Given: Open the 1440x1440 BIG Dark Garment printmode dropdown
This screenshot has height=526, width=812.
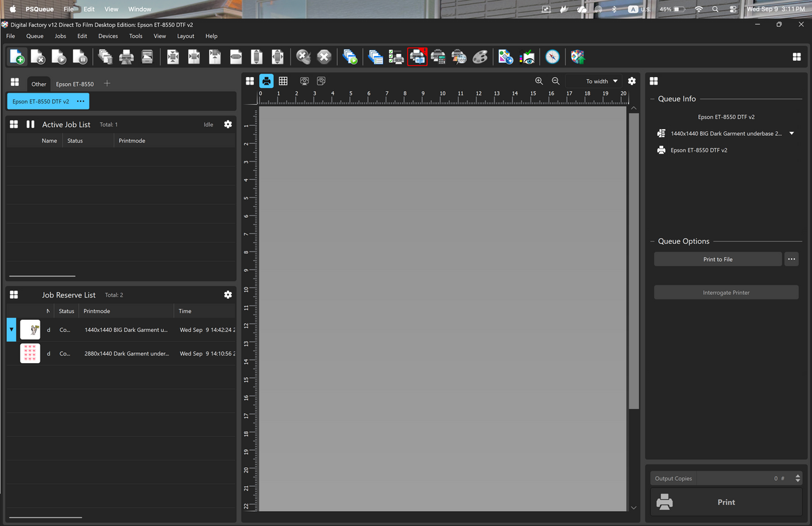Looking at the screenshot, I should tap(792, 134).
